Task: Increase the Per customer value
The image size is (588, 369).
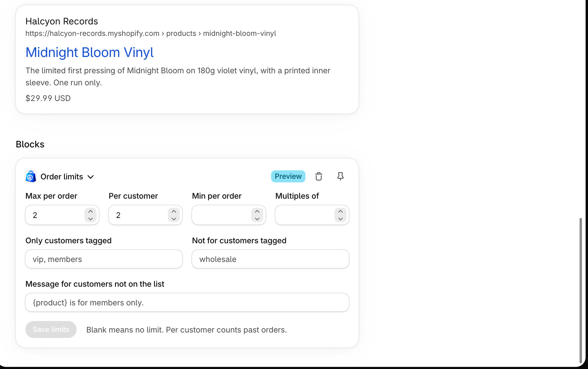Action: [174, 211]
